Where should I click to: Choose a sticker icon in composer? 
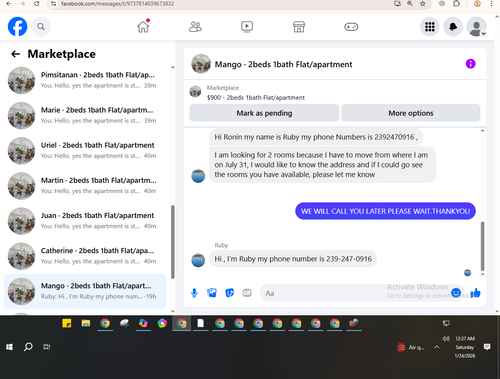click(x=230, y=293)
